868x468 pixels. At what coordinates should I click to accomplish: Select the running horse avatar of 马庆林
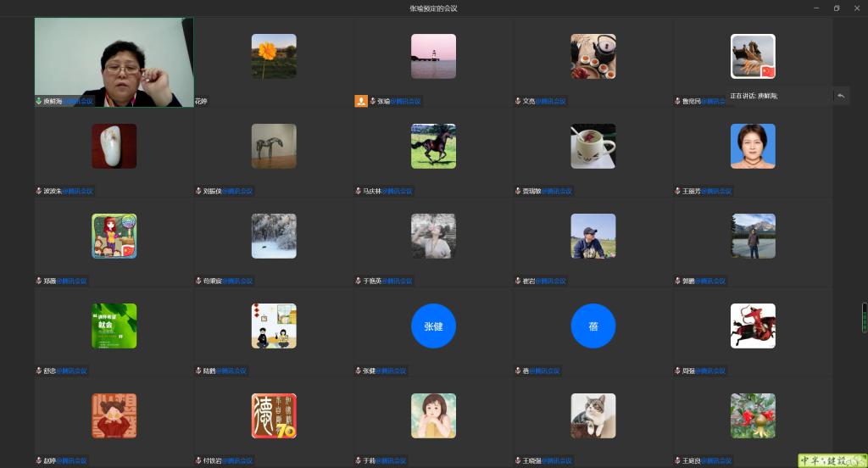433,146
